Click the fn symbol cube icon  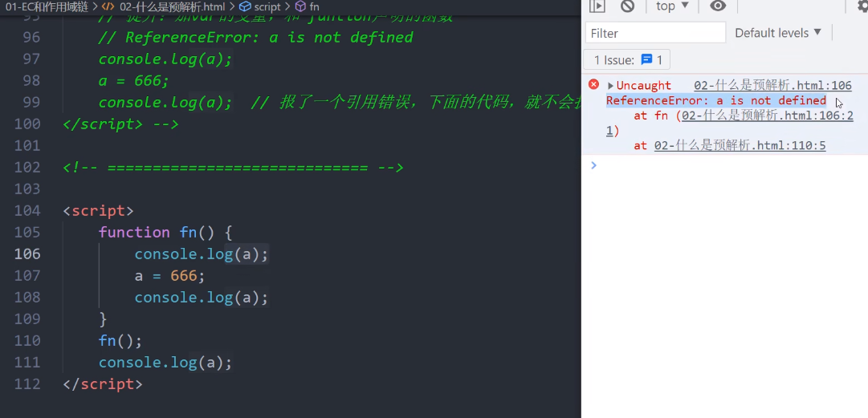tap(300, 6)
